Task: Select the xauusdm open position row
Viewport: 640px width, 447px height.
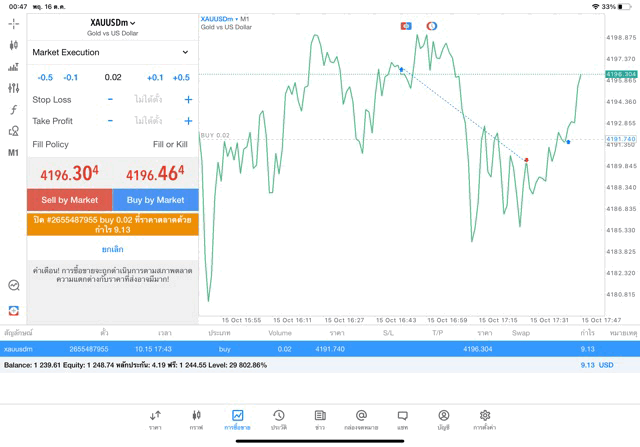Action: (x=320, y=349)
